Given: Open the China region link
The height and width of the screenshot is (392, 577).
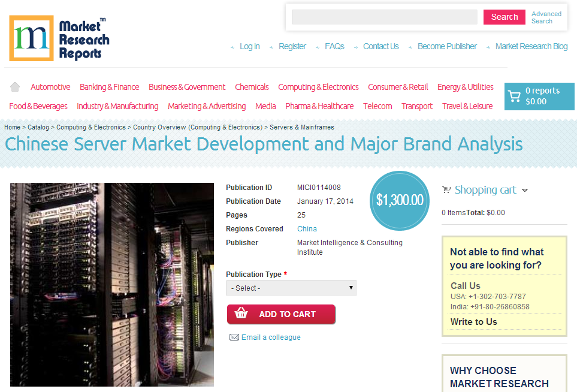Looking at the screenshot, I should 307,228.
